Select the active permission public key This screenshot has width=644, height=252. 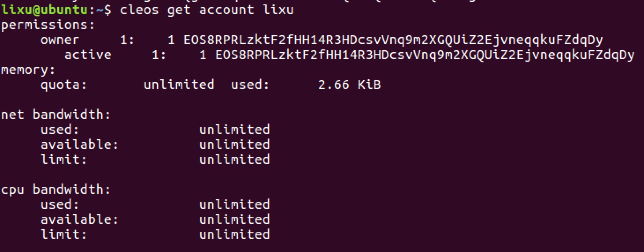(x=425, y=56)
